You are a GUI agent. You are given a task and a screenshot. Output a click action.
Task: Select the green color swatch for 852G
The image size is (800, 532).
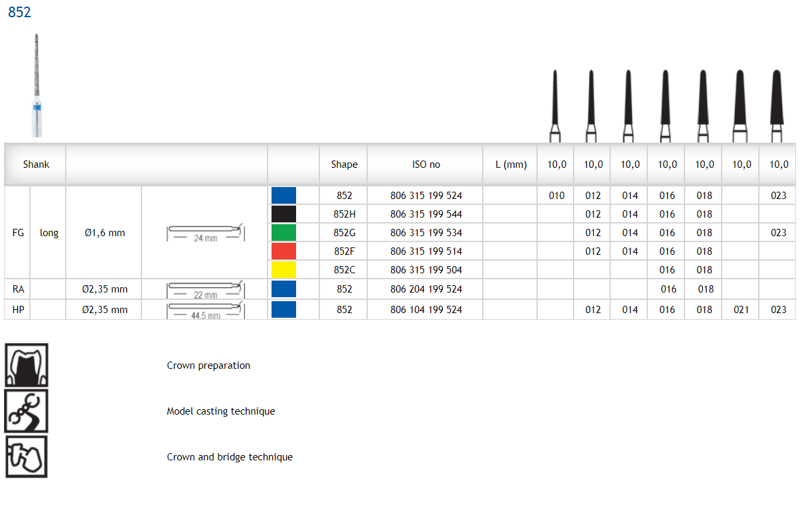[x=284, y=233]
